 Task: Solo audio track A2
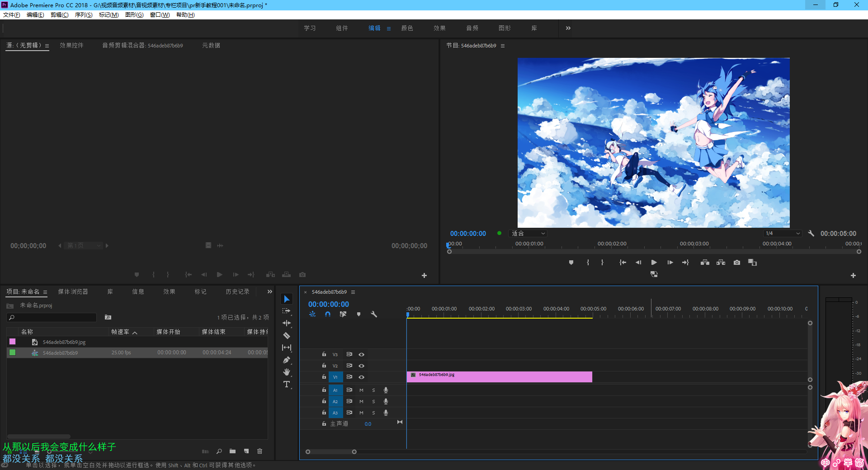(373, 401)
